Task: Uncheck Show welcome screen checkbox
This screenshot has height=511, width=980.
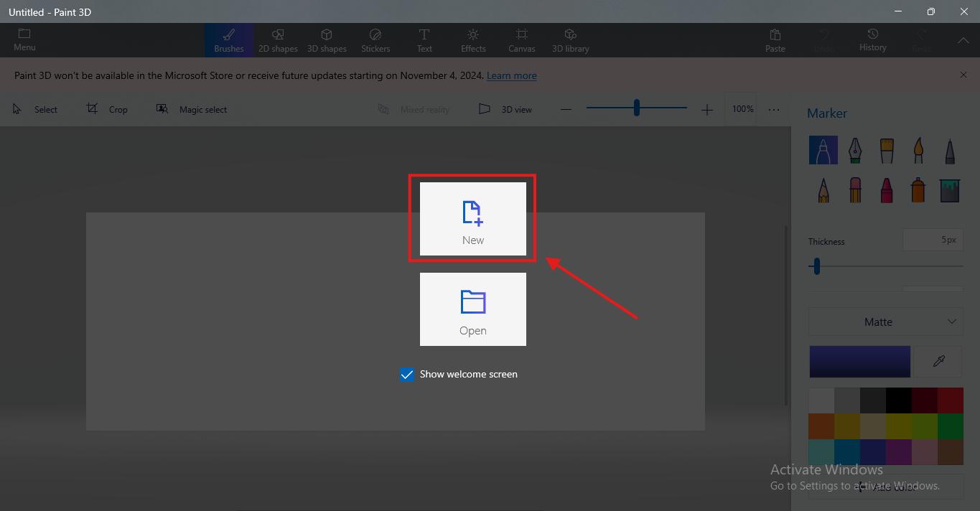Action: (407, 375)
